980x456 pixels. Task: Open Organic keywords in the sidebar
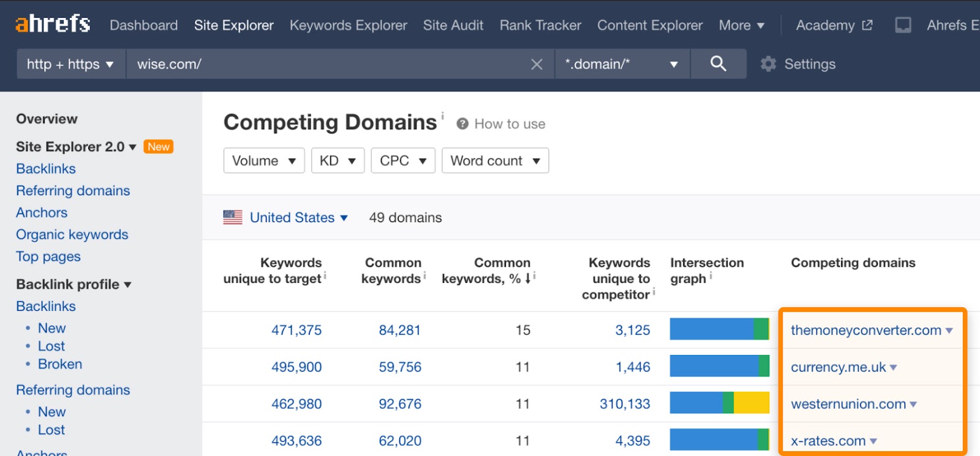(x=72, y=234)
